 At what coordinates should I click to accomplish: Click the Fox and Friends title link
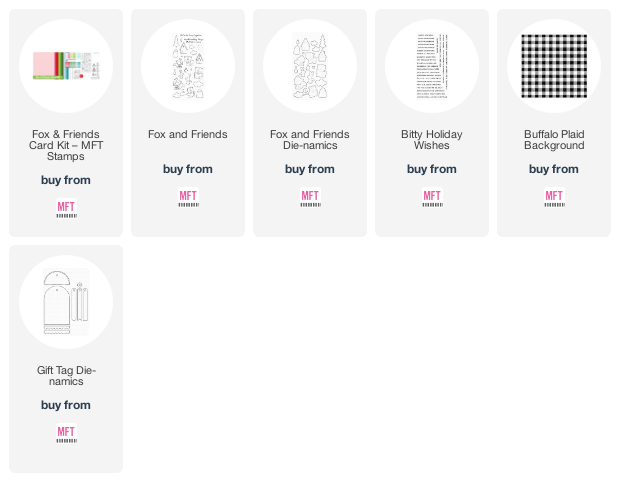coord(188,134)
